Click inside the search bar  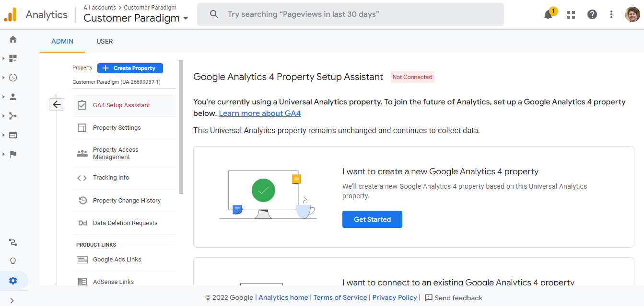pyautogui.click(x=350, y=14)
